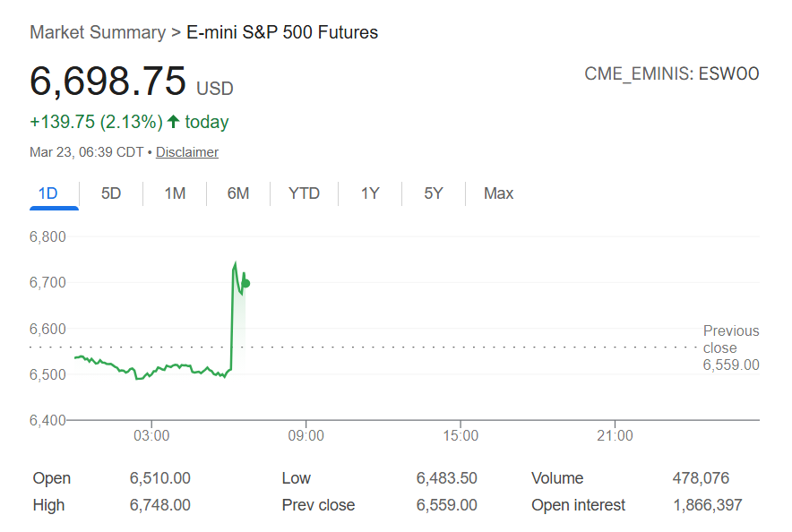
Task: Switch chart to YTD view
Action: click(304, 193)
